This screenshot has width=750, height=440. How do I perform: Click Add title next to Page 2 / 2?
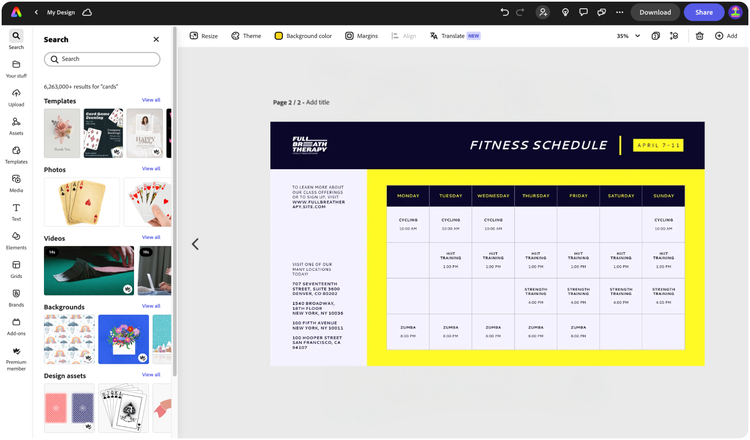[318, 102]
